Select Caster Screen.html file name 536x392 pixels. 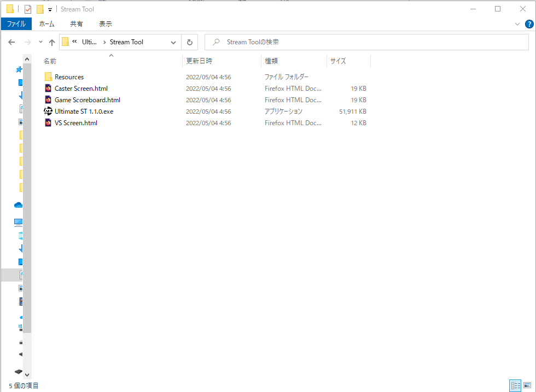[81, 89]
